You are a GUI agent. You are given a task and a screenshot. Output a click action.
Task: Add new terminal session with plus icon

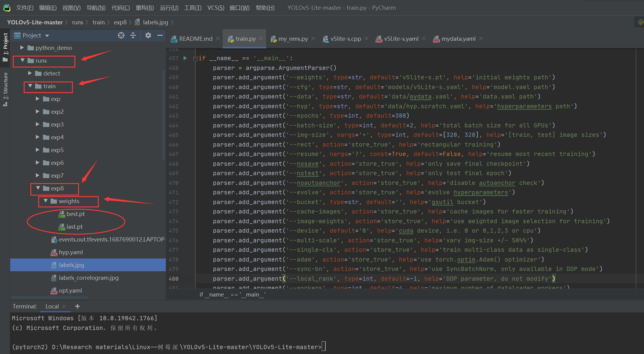(77, 306)
